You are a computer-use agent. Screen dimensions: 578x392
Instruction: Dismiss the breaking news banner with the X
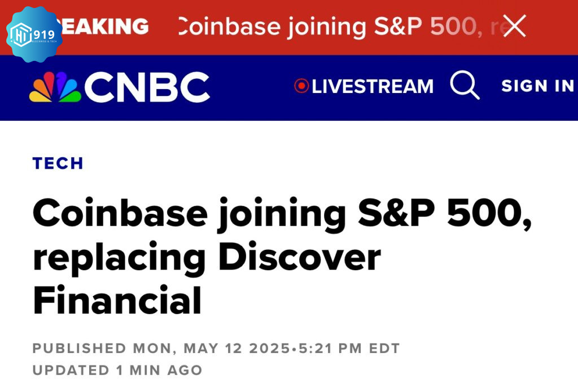pos(514,26)
